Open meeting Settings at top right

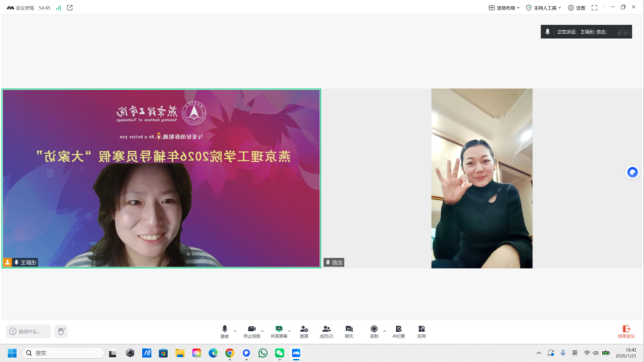[x=577, y=7]
